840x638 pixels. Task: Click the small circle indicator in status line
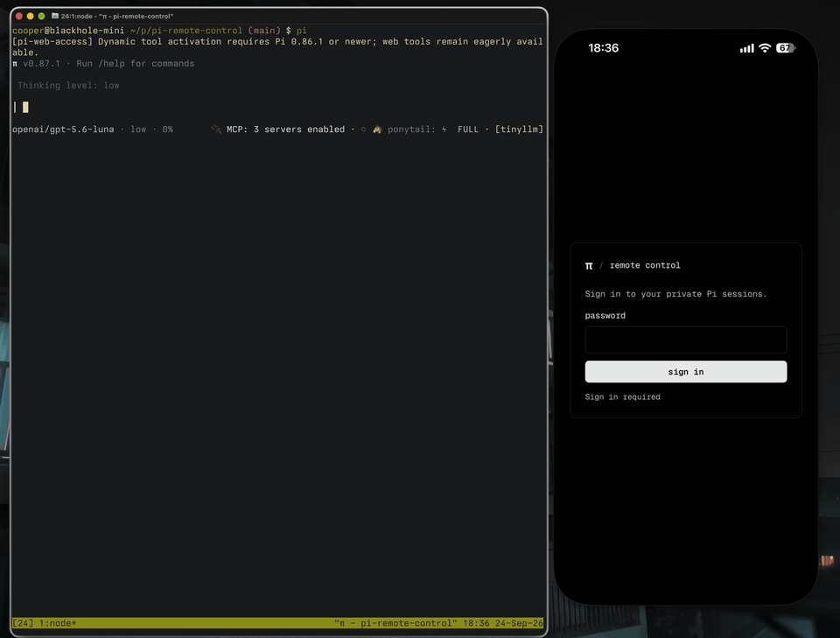tap(364, 130)
